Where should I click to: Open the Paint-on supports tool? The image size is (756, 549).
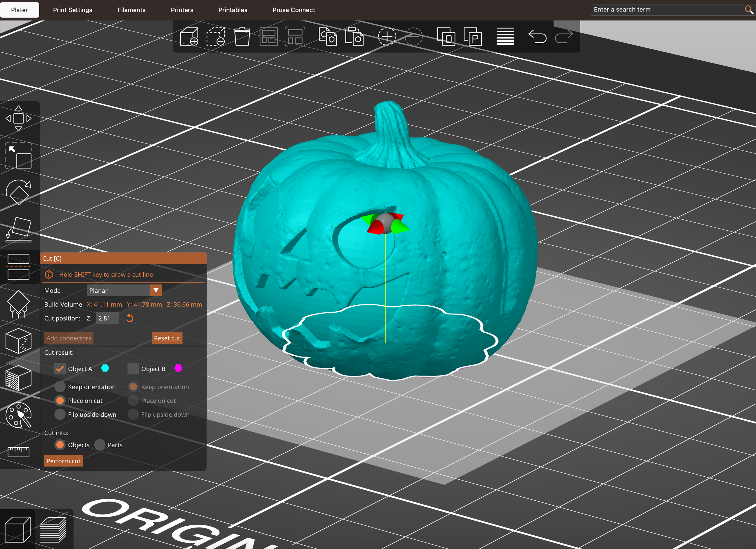(x=19, y=304)
